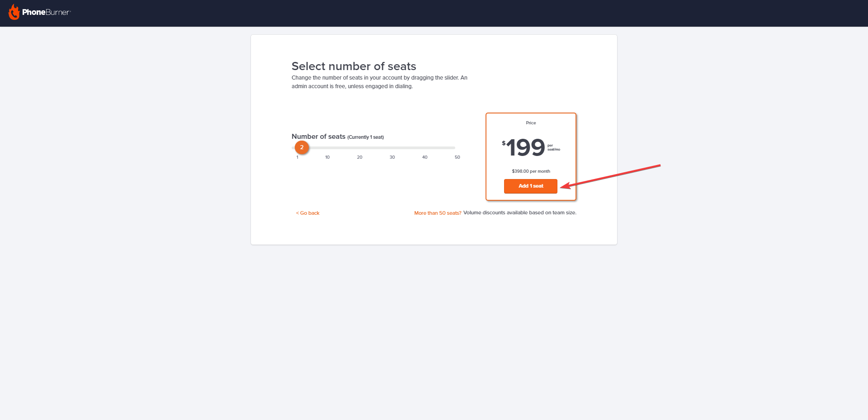
Task: Select the 50 mark under the seat slider
Action: [457, 157]
